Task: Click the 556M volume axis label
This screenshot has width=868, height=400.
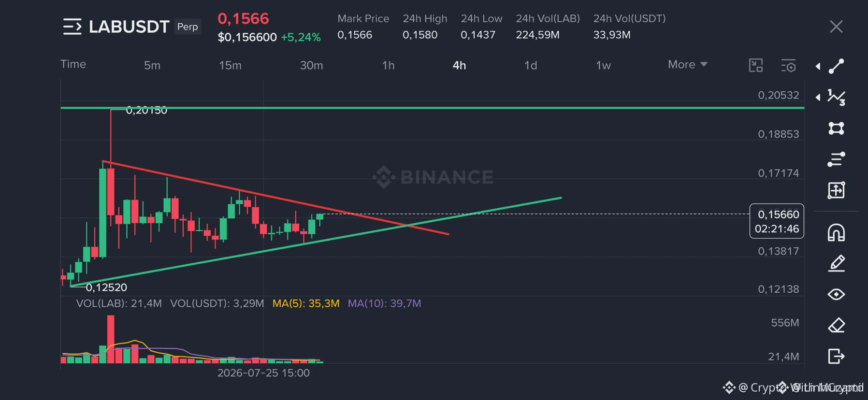Action: point(785,323)
